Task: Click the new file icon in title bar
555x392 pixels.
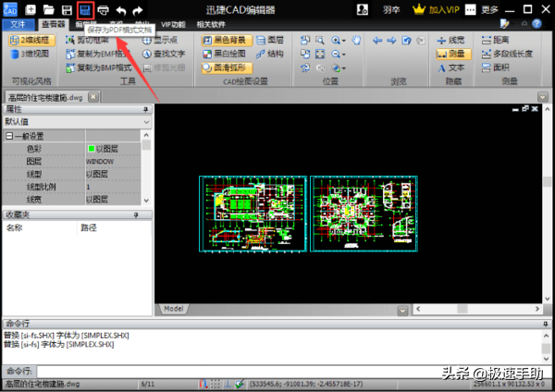Action: pos(31,10)
